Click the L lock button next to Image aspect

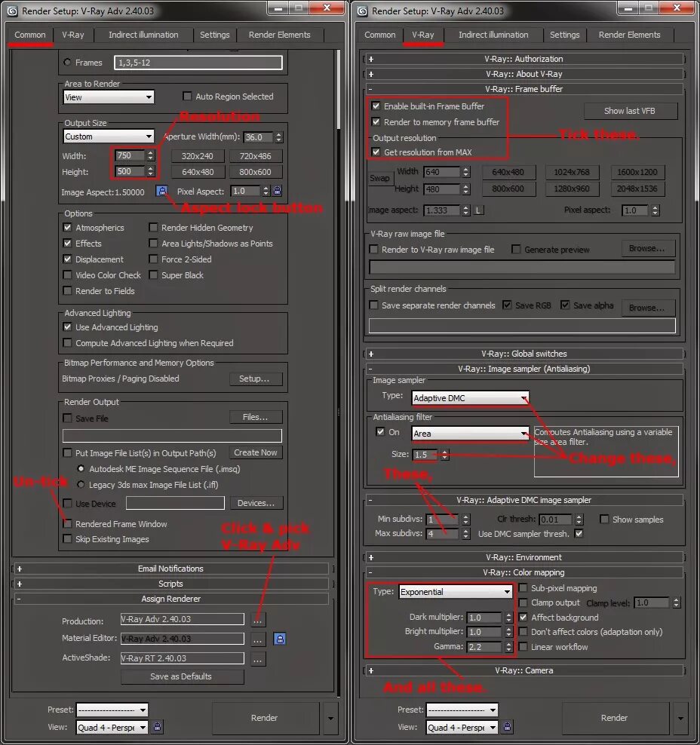coord(478,210)
